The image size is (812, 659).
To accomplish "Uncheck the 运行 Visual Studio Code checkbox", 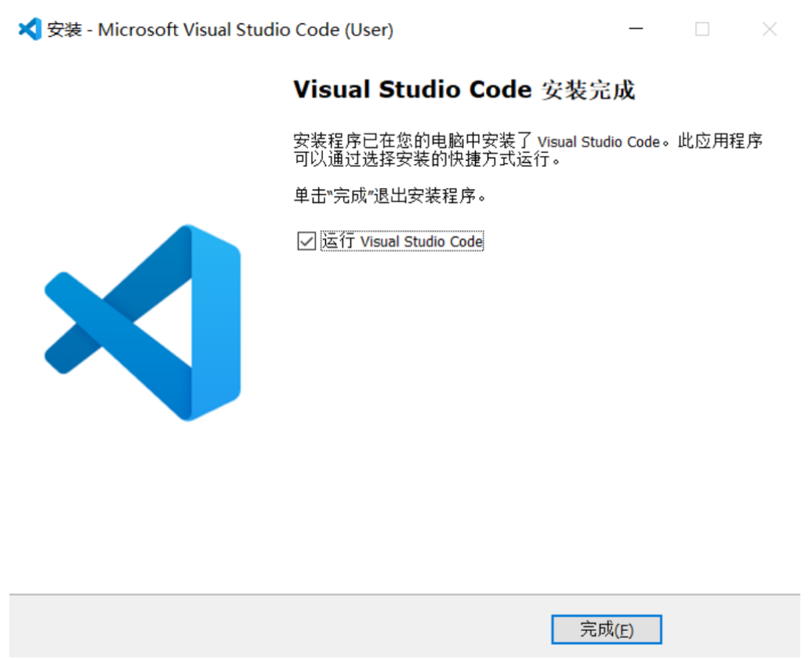I will [x=306, y=241].
